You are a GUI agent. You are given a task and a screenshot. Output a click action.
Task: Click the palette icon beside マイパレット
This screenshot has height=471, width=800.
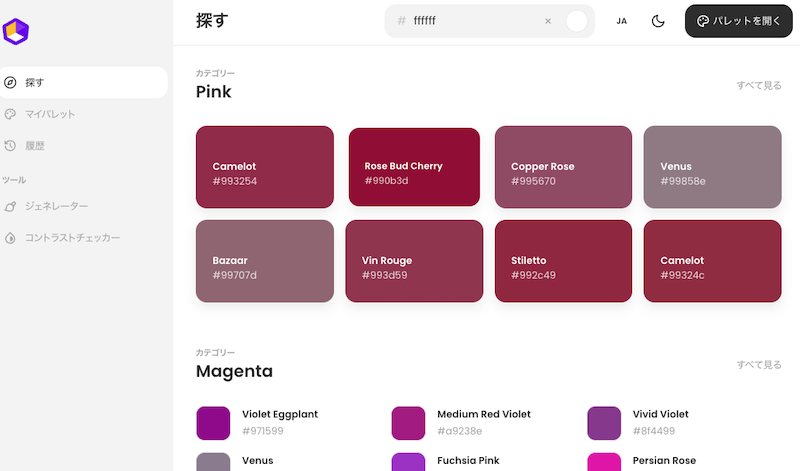pyautogui.click(x=11, y=114)
